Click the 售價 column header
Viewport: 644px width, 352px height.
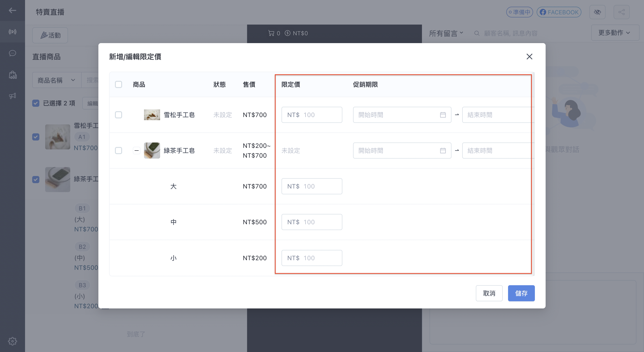click(x=249, y=84)
